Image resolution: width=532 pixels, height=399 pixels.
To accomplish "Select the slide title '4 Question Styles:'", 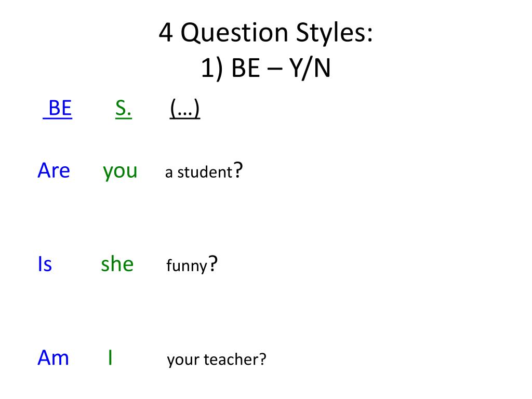I will pyautogui.click(x=265, y=33).
